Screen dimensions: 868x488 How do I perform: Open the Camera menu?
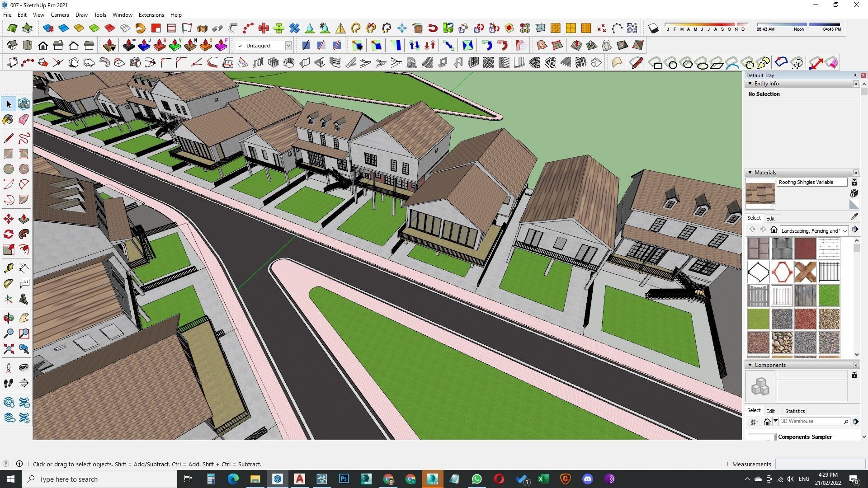[x=60, y=15]
